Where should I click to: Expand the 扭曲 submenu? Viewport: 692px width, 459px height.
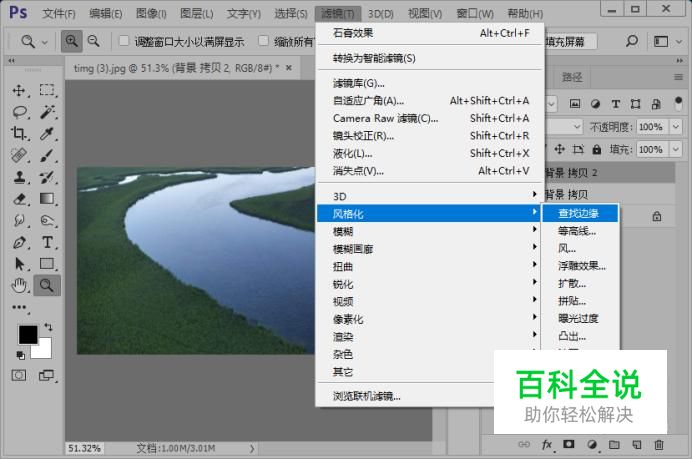point(428,266)
